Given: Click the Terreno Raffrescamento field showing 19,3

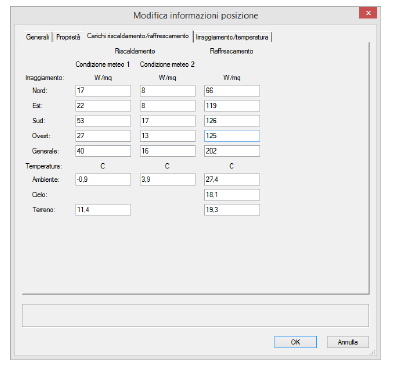Looking at the screenshot, I should [x=232, y=210].
